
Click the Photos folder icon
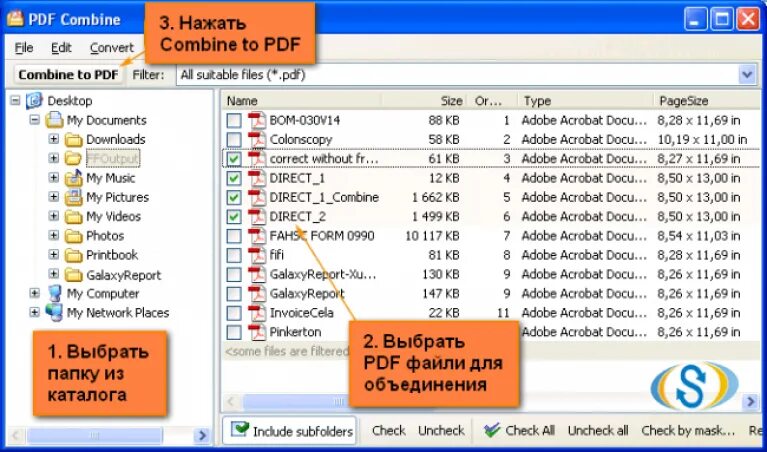click(x=73, y=236)
